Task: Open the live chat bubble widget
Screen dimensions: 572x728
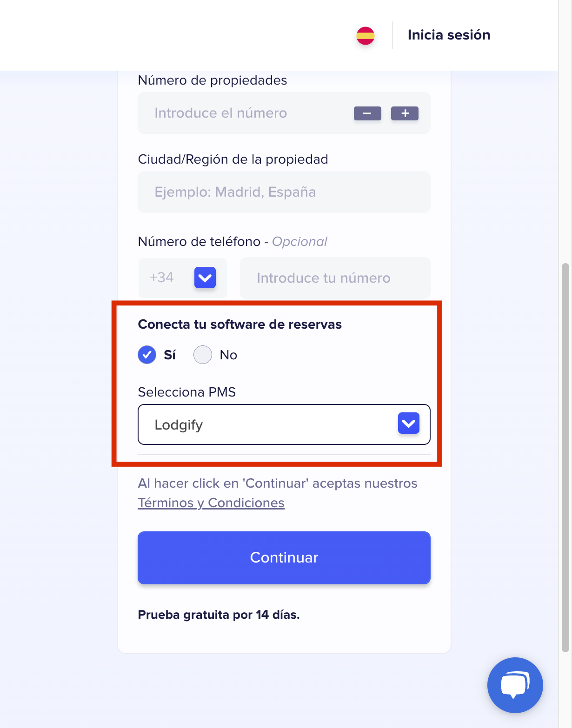Action: [515, 685]
